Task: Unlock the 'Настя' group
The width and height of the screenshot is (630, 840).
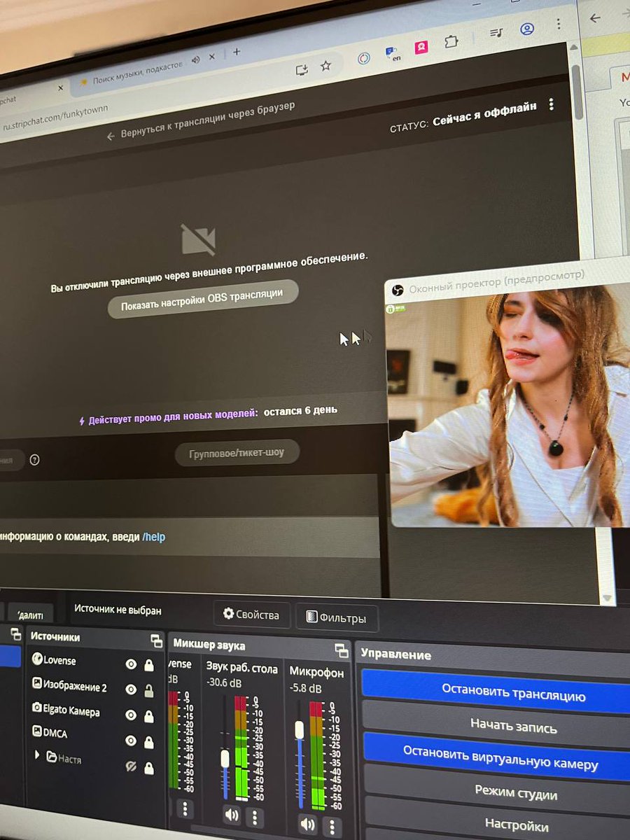Action: coord(149,768)
